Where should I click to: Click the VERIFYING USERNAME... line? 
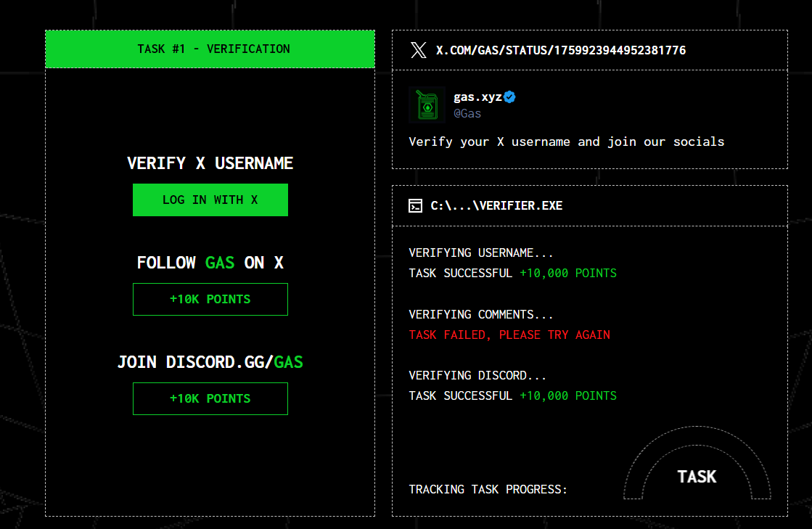point(481,253)
